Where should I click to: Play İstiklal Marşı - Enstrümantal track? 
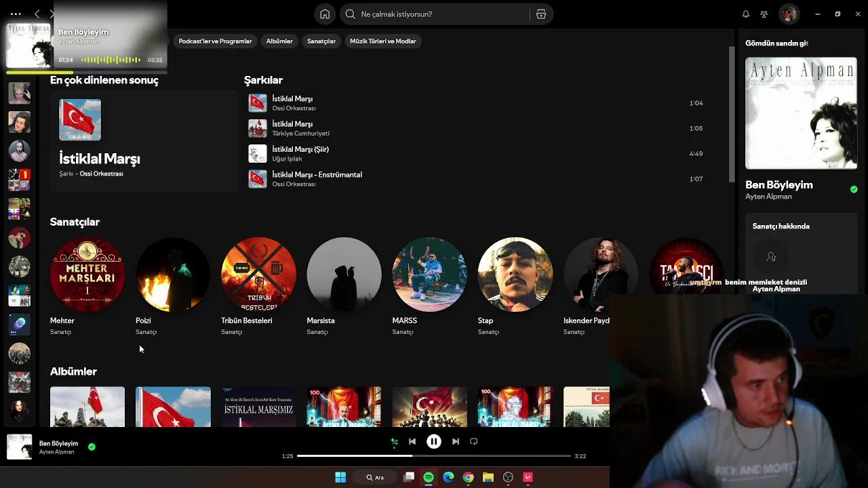478,179
